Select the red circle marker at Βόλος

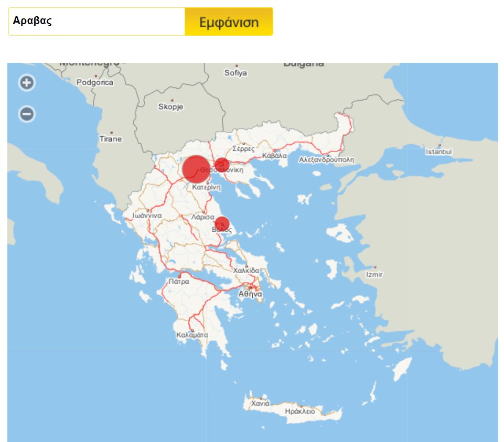pos(222,224)
